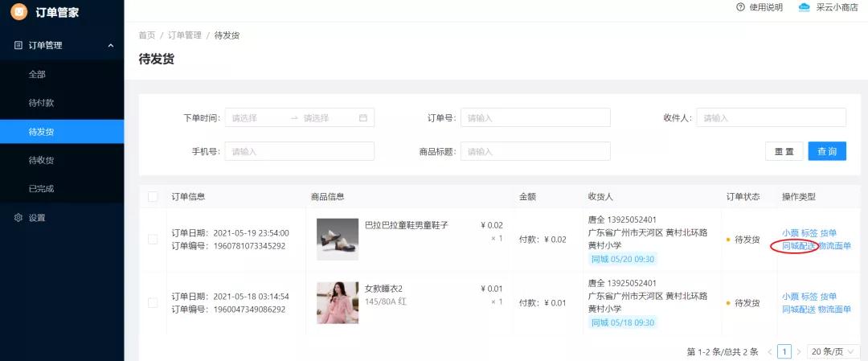The height and width of the screenshot is (361, 868).
Task: Click 采云小商店 account name
Action: tap(837, 7)
